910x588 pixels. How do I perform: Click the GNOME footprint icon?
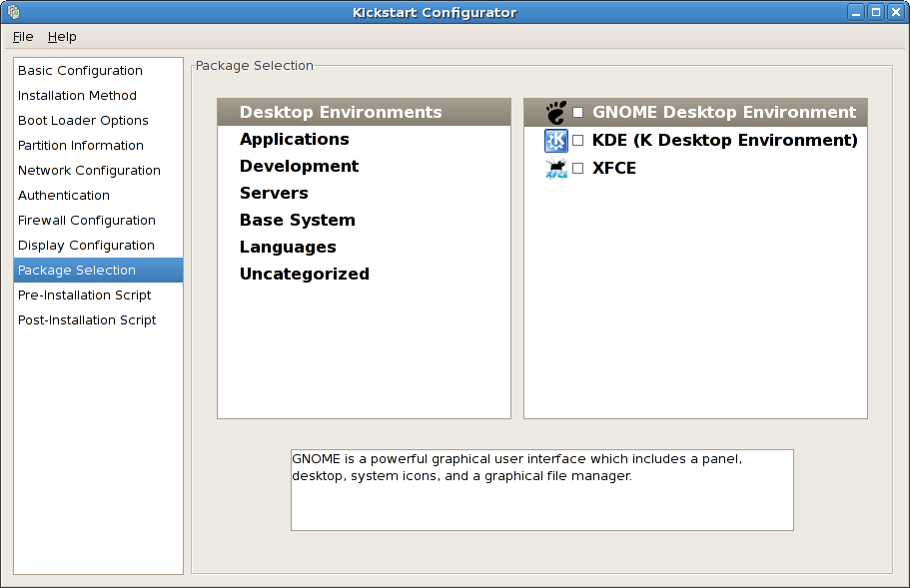(556, 113)
